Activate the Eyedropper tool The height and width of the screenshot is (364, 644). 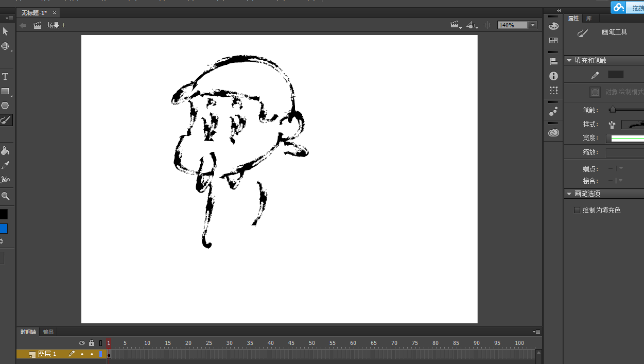[5, 165]
